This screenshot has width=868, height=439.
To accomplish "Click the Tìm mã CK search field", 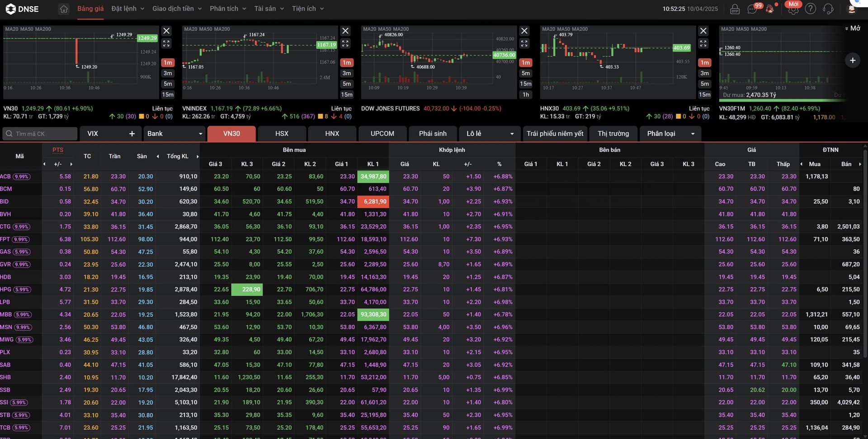I will pos(40,134).
